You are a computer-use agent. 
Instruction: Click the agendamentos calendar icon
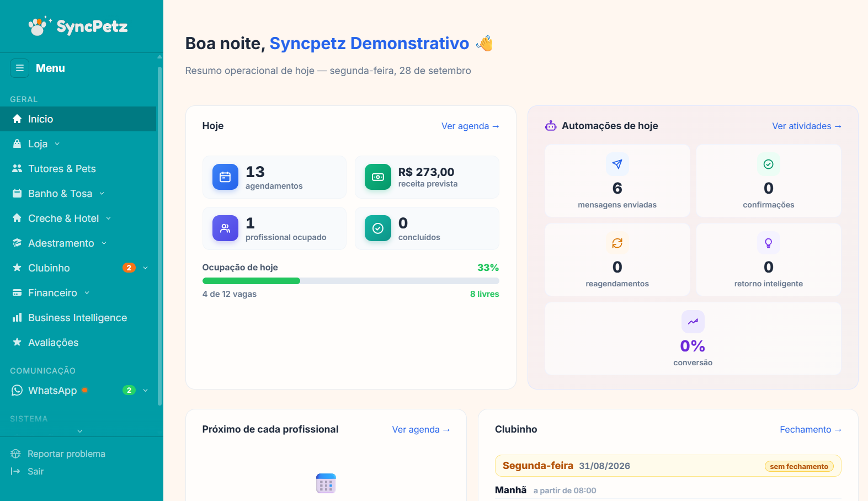tap(225, 177)
